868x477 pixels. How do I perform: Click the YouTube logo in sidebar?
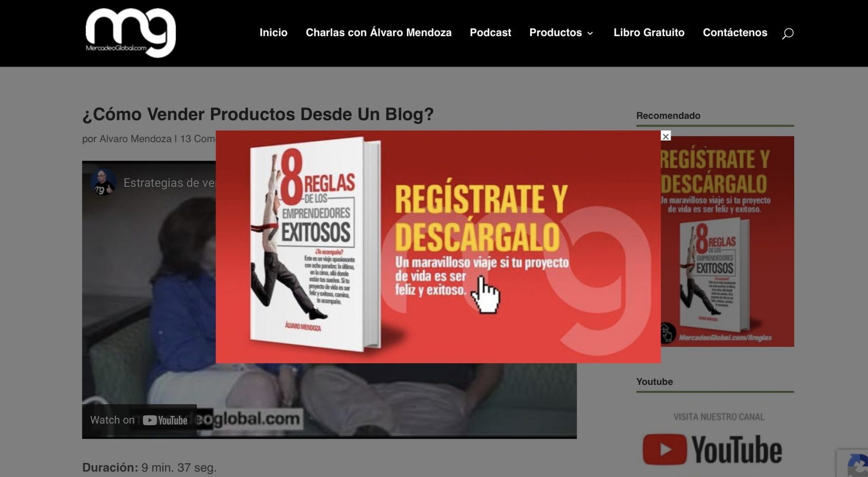point(712,449)
